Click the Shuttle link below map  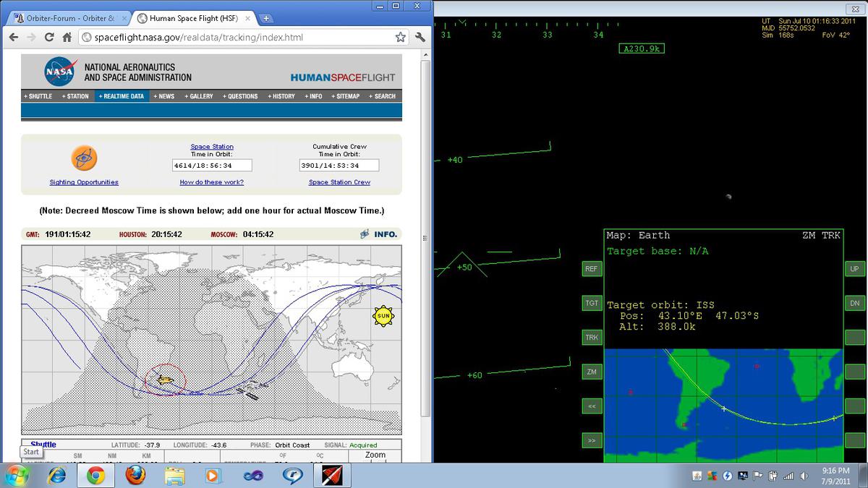click(43, 445)
